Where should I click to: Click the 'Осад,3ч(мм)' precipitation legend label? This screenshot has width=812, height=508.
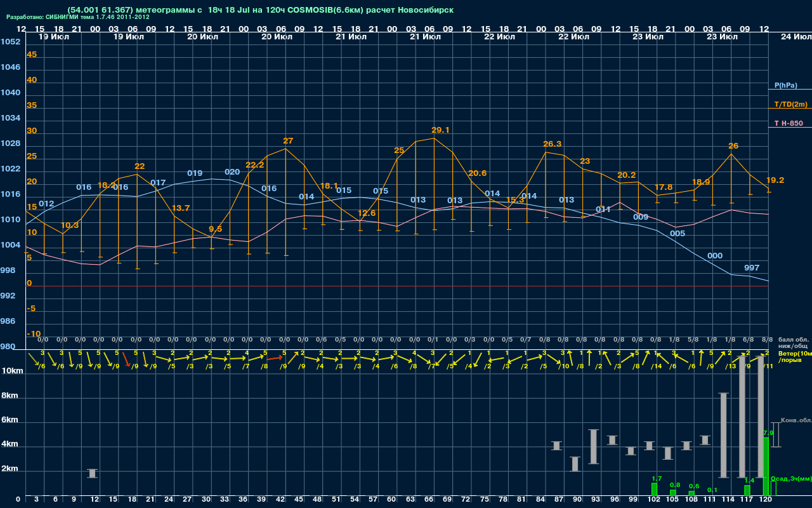[x=791, y=478]
